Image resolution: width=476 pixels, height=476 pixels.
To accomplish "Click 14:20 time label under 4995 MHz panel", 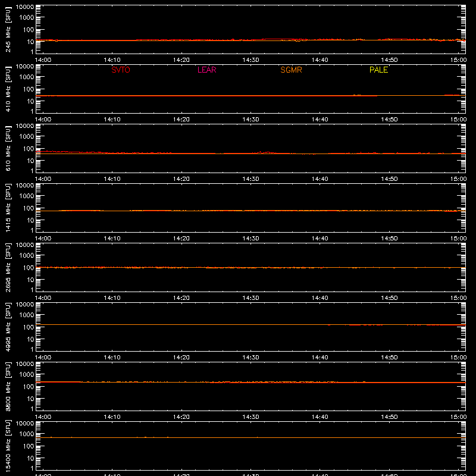I will tap(181, 358).
